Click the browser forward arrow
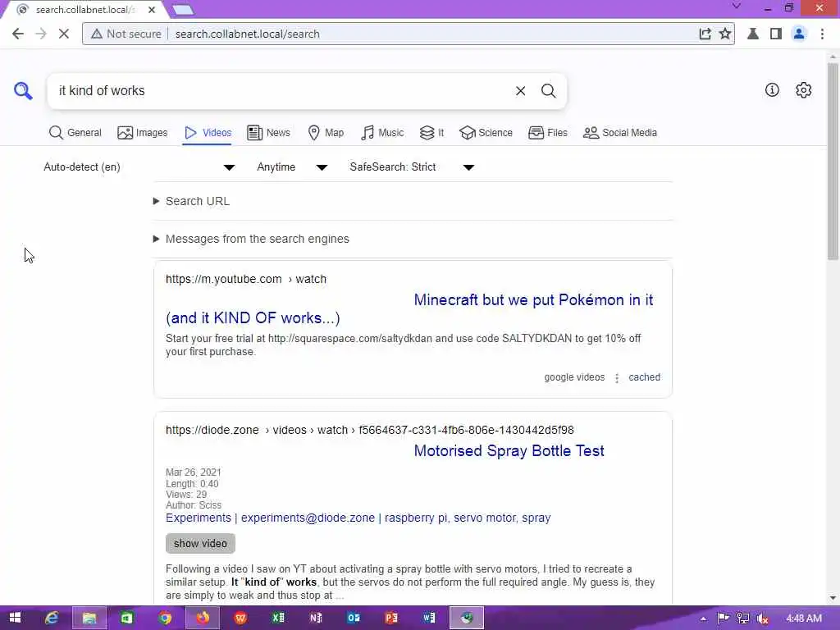 [x=41, y=34]
